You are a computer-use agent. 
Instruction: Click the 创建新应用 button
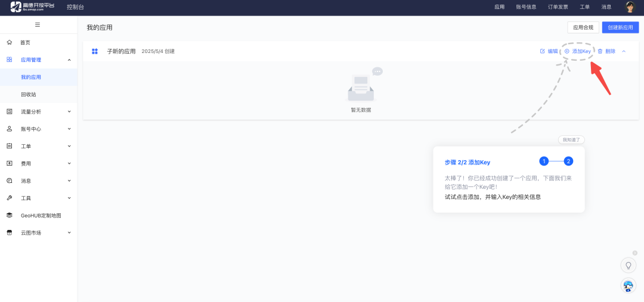[620, 27]
